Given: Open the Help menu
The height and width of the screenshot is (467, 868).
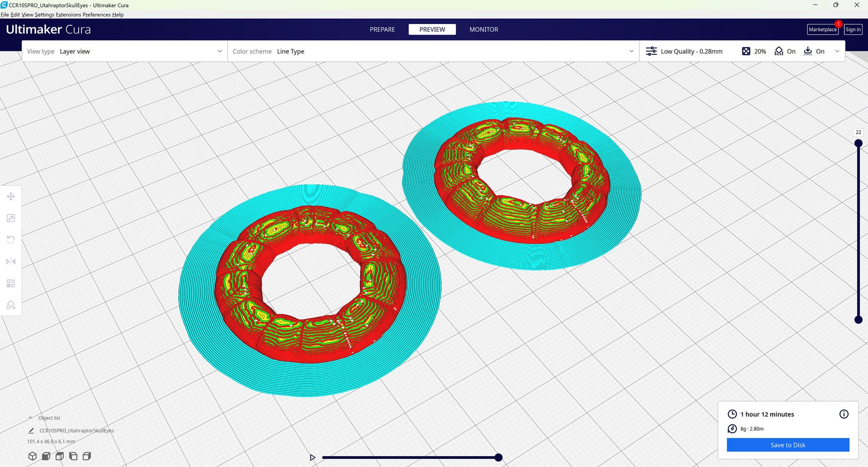Looking at the screenshot, I should click(118, 15).
